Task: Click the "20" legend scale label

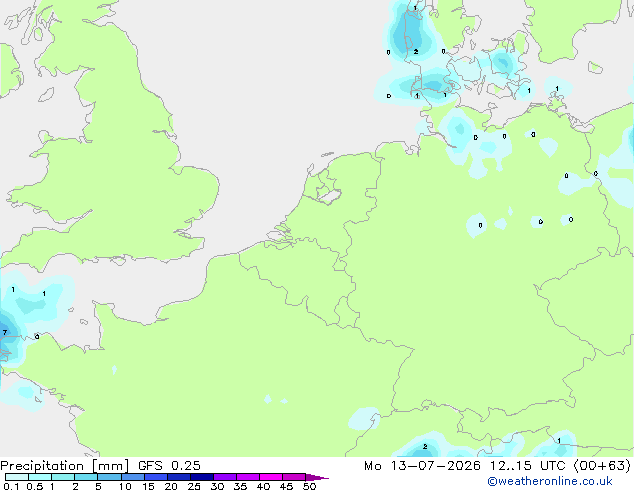Action: click(171, 486)
